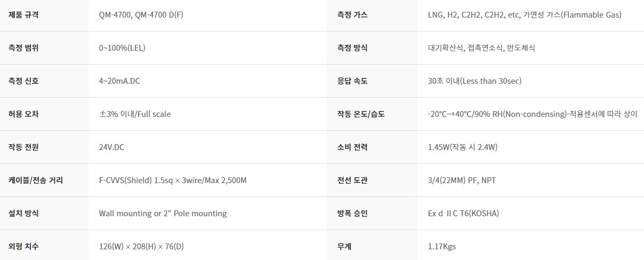Screen dimensions: 644x260
Task: Click the 3/4(22MM) PF, NPT value
Action: point(462,180)
